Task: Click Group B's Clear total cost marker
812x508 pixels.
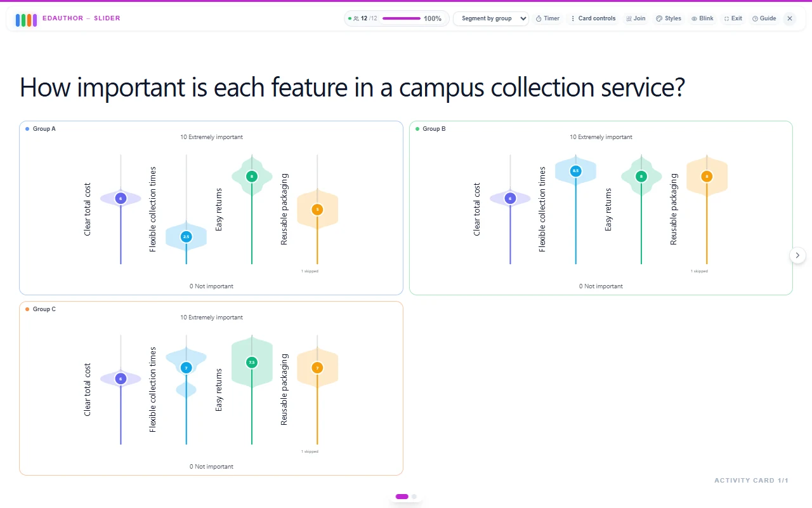Action: coord(510,199)
